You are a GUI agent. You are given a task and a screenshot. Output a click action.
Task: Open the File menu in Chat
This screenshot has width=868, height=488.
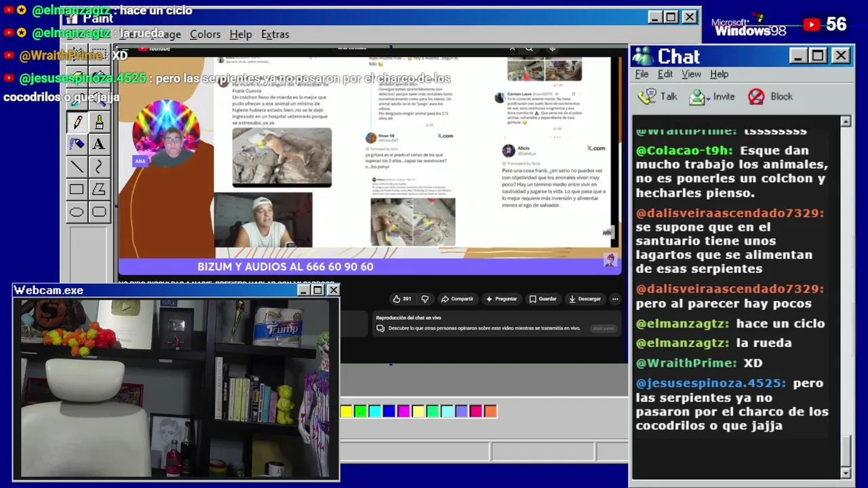click(642, 75)
